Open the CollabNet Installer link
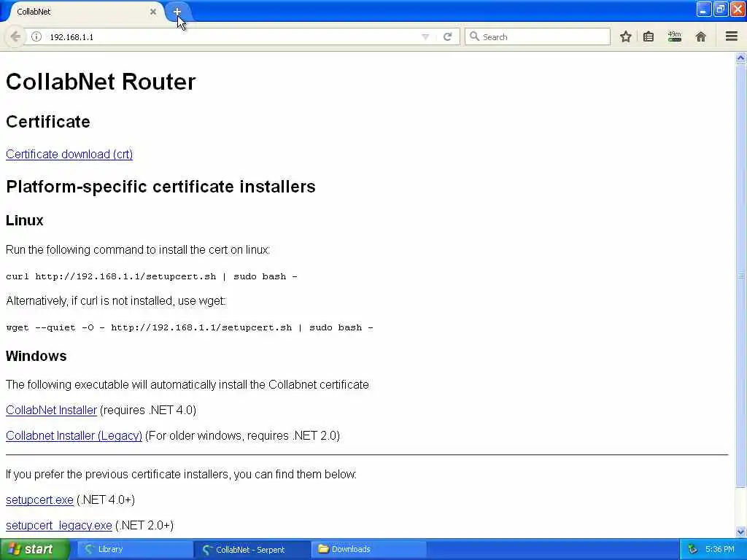 [52, 410]
